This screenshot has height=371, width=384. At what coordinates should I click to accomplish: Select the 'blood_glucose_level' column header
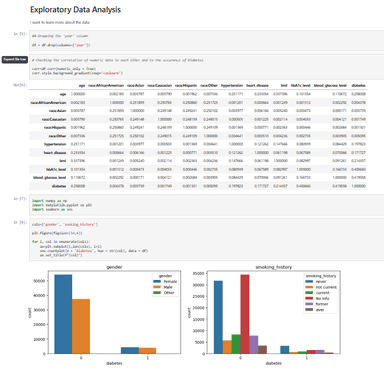[330, 85]
